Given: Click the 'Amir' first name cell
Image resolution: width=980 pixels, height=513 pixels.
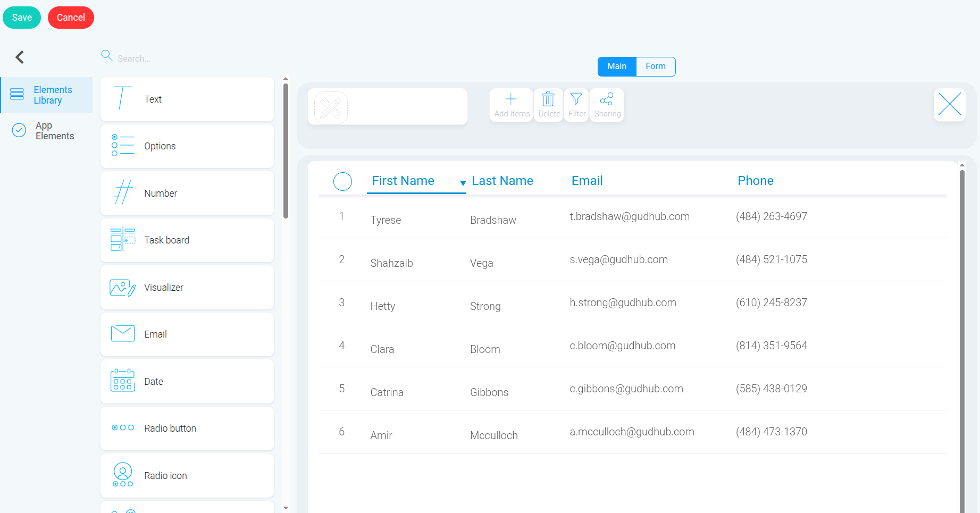Looking at the screenshot, I should coord(381,435).
